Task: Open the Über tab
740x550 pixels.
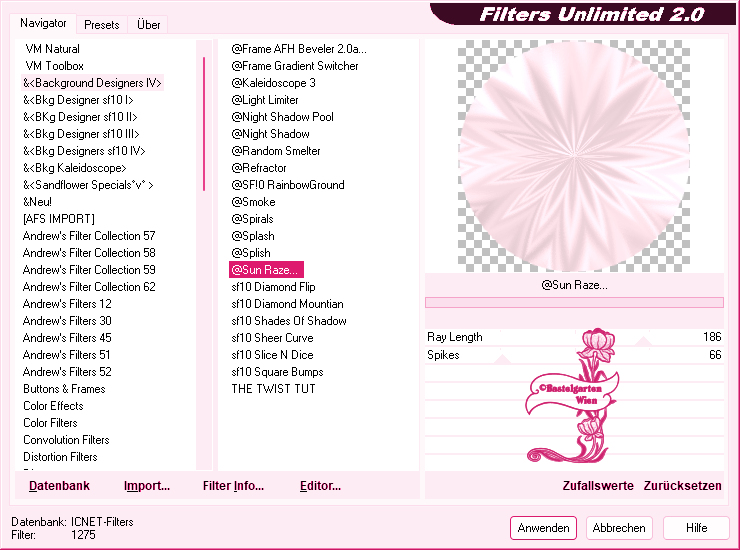Action: click(x=148, y=25)
